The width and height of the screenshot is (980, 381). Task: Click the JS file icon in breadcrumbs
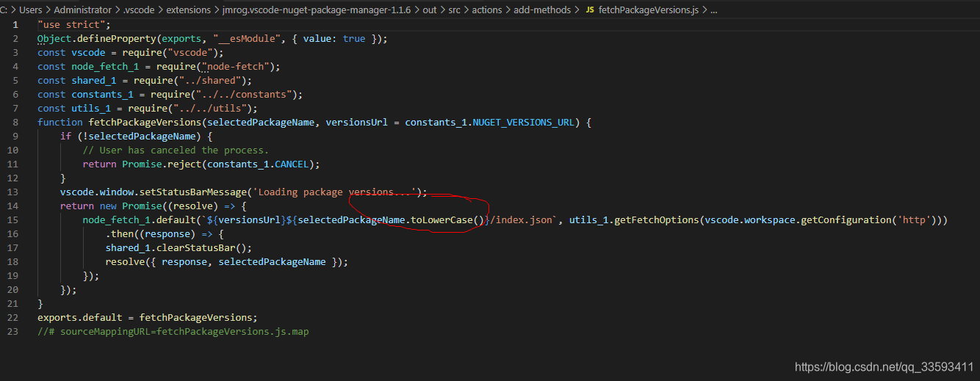(590, 10)
